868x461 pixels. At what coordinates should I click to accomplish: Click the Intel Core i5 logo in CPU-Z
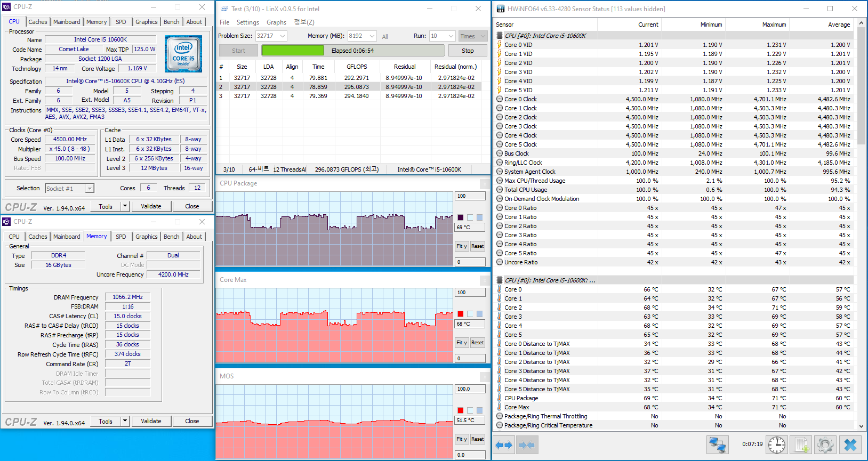(x=183, y=54)
